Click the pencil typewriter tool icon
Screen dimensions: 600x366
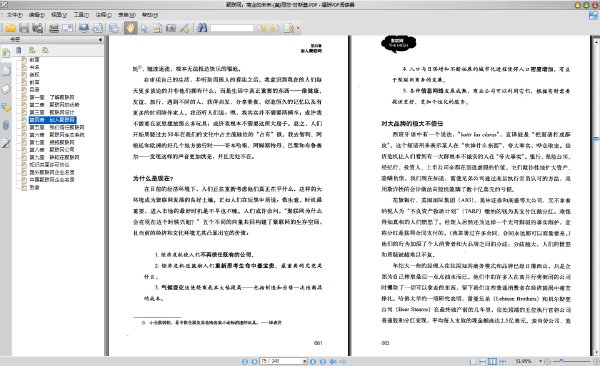tap(184, 28)
